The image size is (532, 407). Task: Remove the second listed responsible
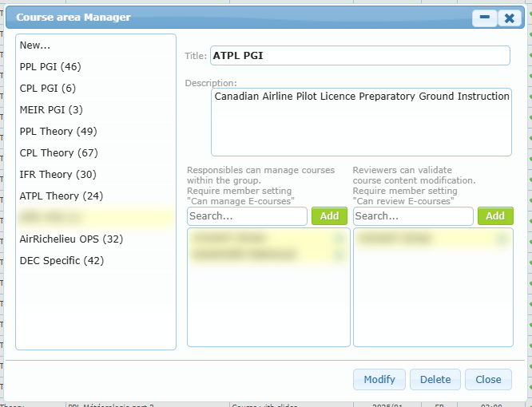(x=339, y=255)
